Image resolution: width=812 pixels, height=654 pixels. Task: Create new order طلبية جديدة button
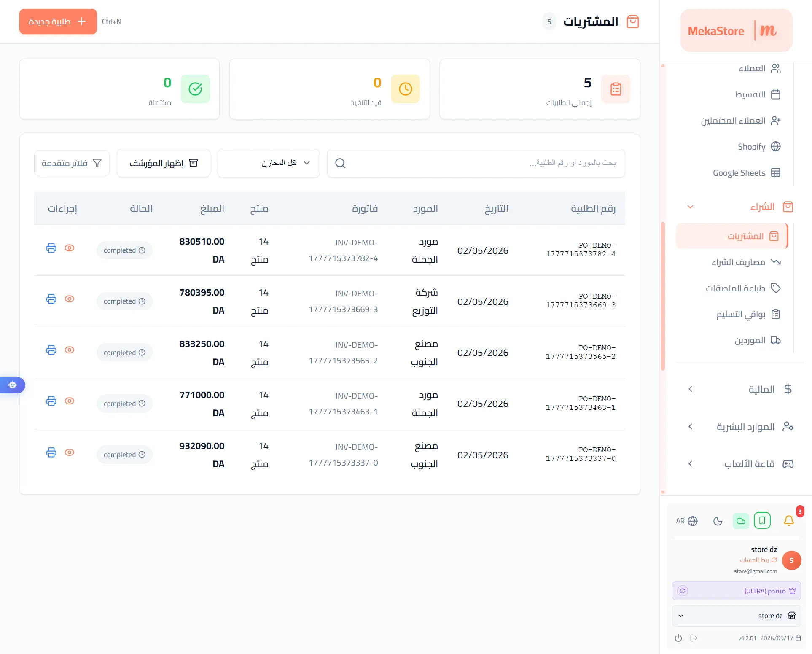click(58, 22)
